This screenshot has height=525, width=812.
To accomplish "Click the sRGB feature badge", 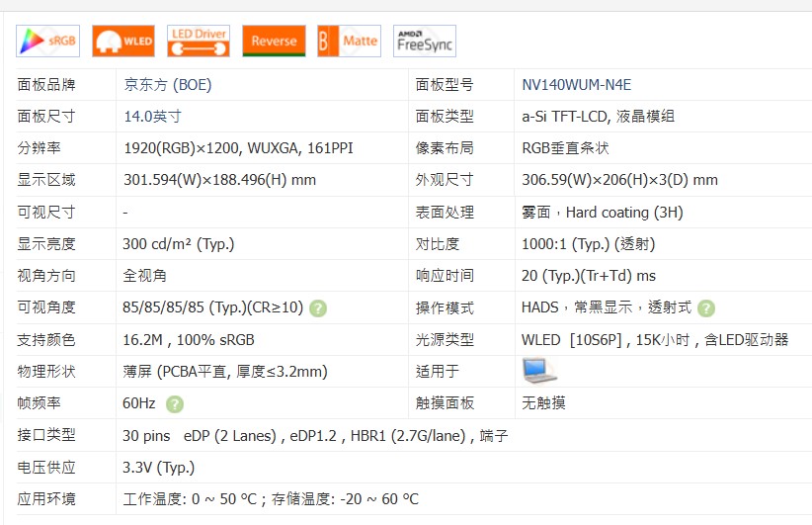I will 48,41.
